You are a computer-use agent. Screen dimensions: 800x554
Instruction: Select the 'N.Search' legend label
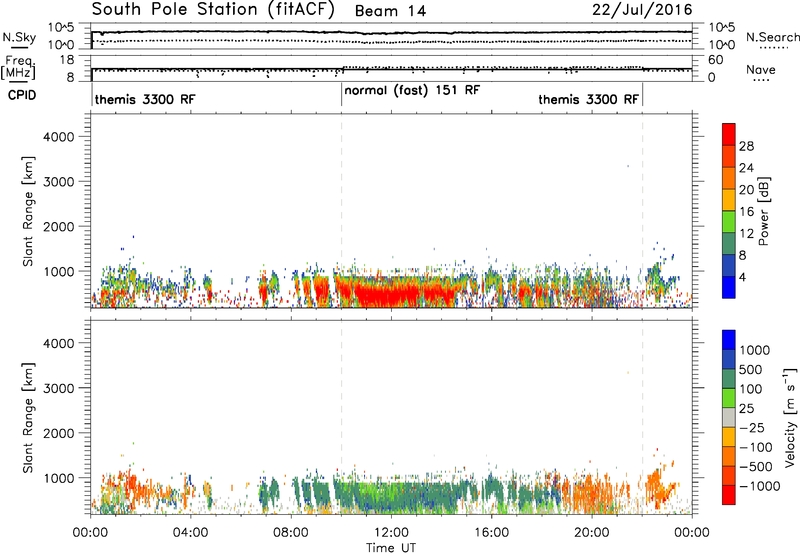tap(772, 37)
